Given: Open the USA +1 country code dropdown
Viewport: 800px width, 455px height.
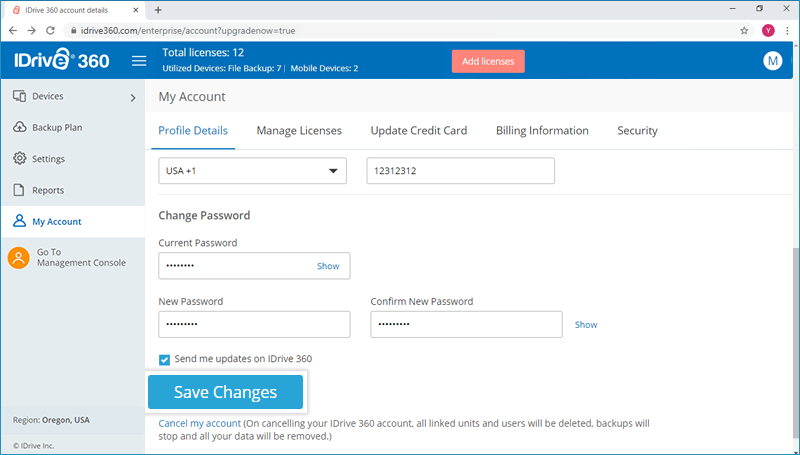Looking at the screenshot, I should click(x=253, y=171).
